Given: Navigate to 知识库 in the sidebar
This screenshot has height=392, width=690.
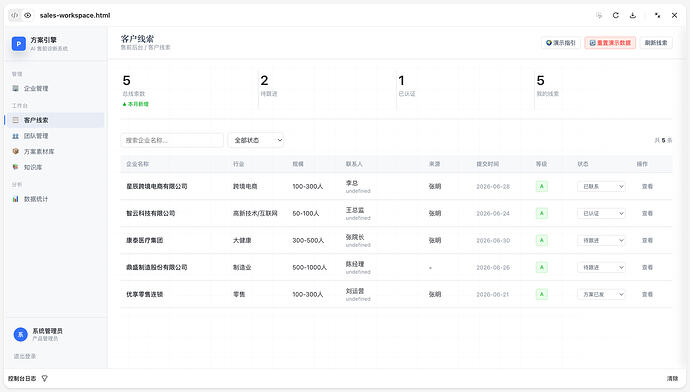Looking at the screenshot, I should [55, 167].
